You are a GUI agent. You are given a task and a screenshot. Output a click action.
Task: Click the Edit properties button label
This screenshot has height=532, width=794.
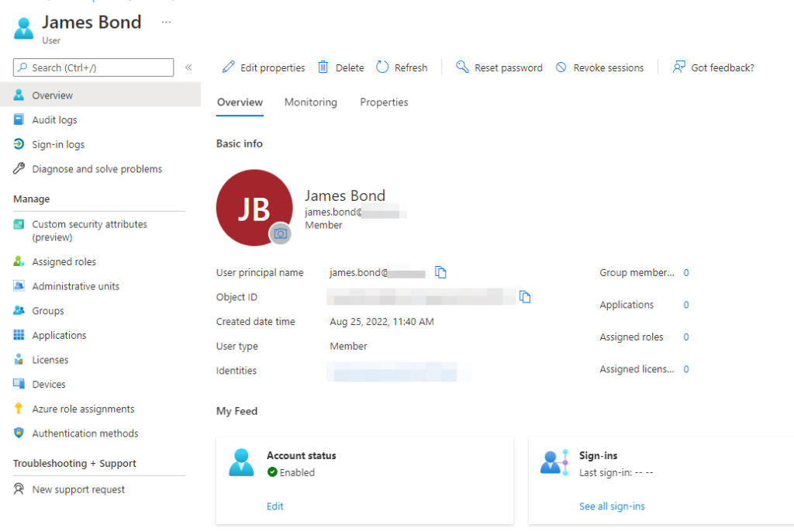[x=272, y=67]
